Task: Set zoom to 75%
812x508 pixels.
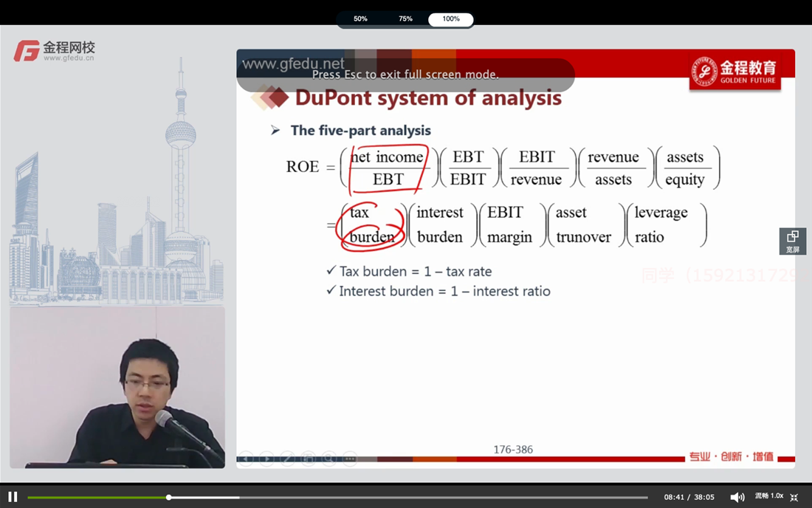Action: [x=405, y=19]
